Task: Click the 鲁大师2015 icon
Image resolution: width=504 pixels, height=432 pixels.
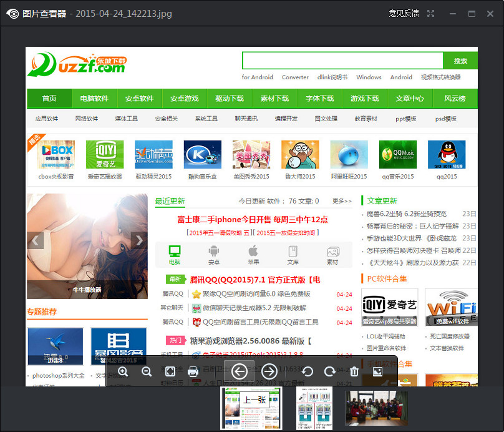Action: [300, 154]
